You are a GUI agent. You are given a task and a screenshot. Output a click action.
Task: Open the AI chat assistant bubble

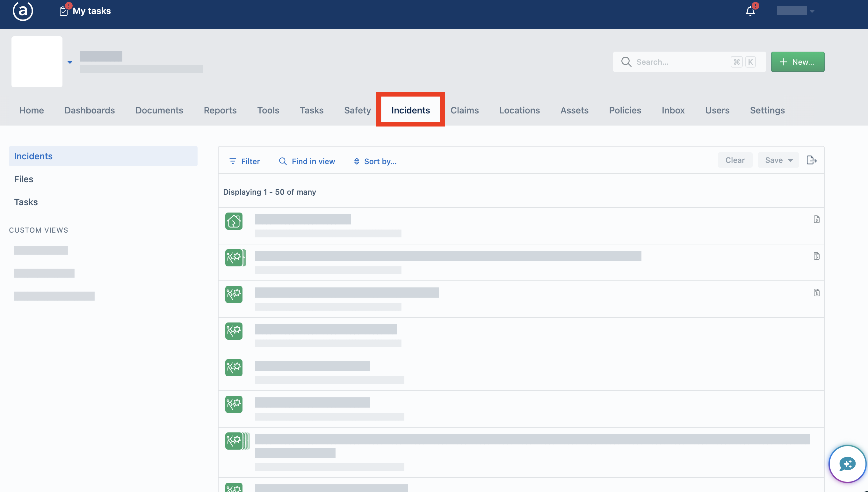(847, 464)
